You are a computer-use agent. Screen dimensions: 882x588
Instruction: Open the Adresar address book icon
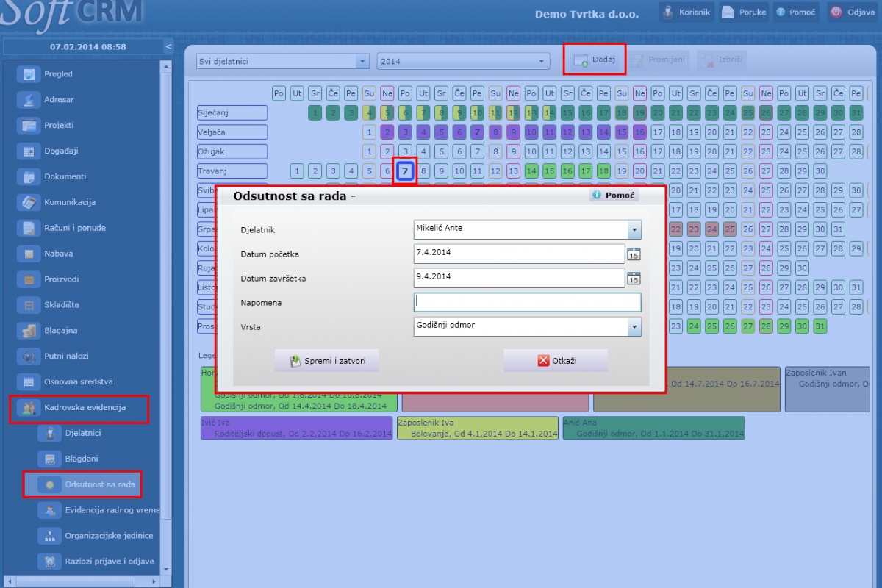29,100
